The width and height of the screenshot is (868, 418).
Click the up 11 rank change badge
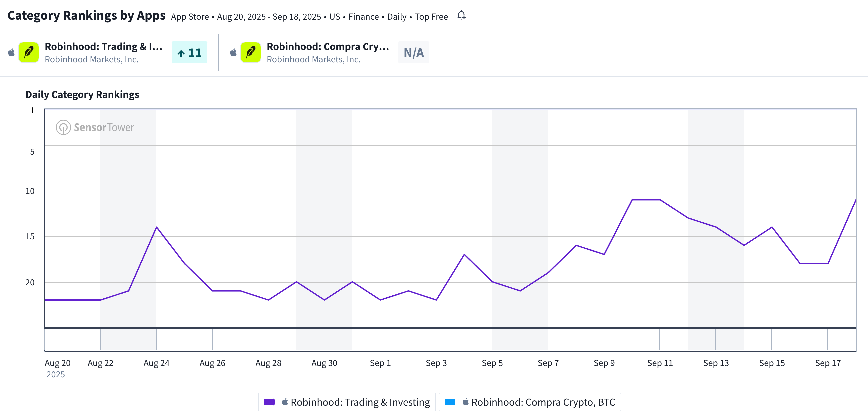pyautogui.click(x=189, y=53)
